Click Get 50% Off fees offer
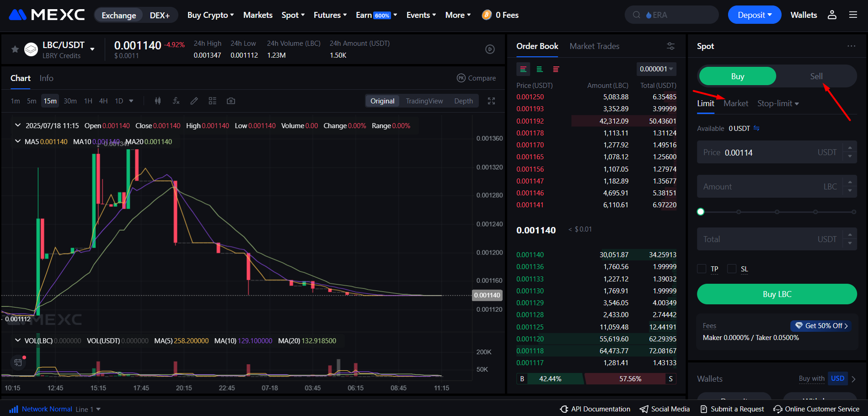This screenshot has height=416, width=868. coord(821,326)
